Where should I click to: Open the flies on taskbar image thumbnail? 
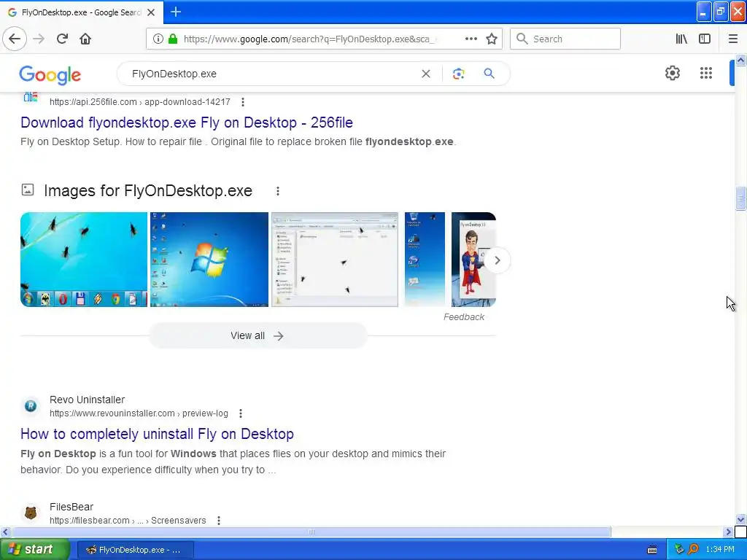pos(84,260)
